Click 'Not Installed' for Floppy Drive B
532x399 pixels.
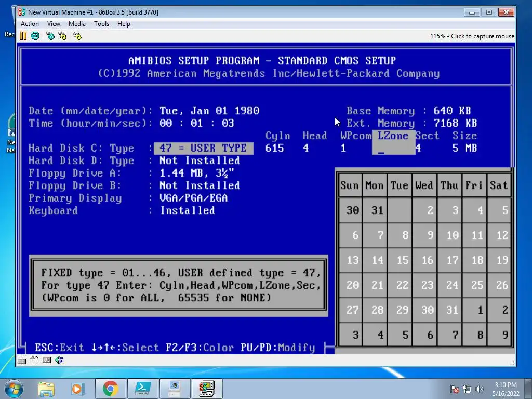click(199, 185)
